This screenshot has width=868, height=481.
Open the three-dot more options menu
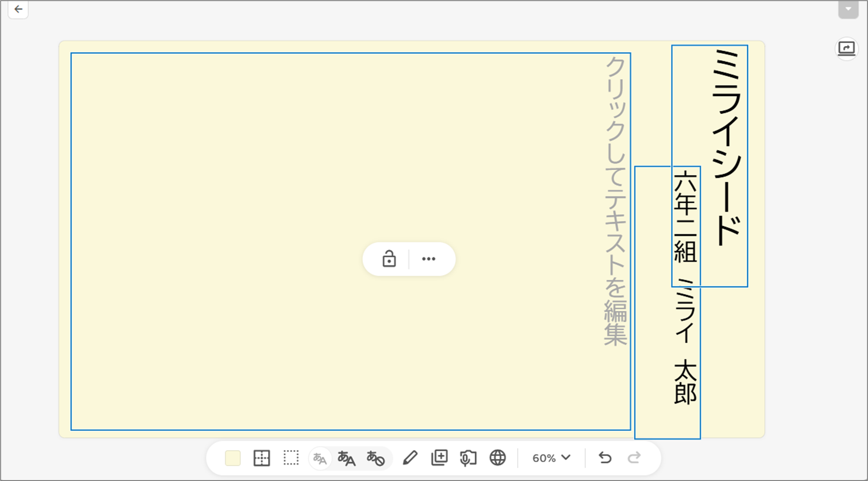pyautogui.click(x=429, y=259)
